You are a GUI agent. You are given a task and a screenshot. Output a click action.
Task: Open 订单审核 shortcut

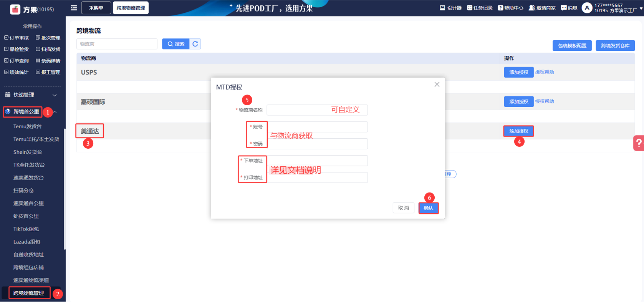(17, 38)
